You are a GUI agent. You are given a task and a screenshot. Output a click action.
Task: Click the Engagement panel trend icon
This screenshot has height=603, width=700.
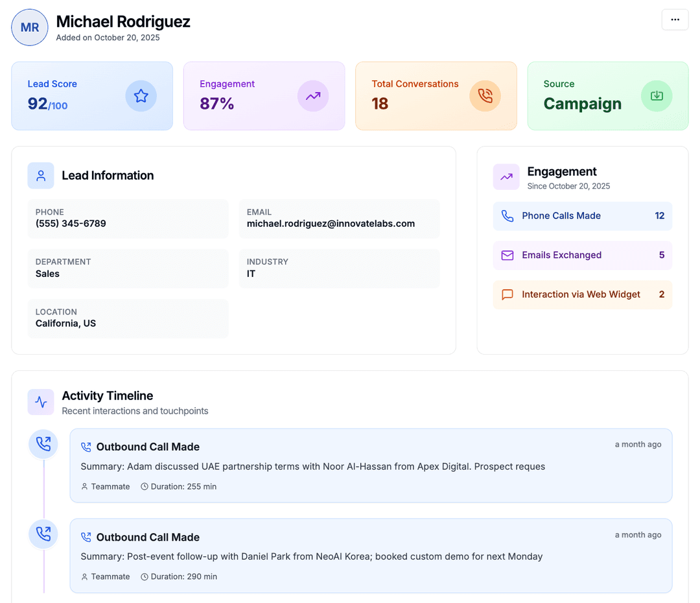coord(506,176)
